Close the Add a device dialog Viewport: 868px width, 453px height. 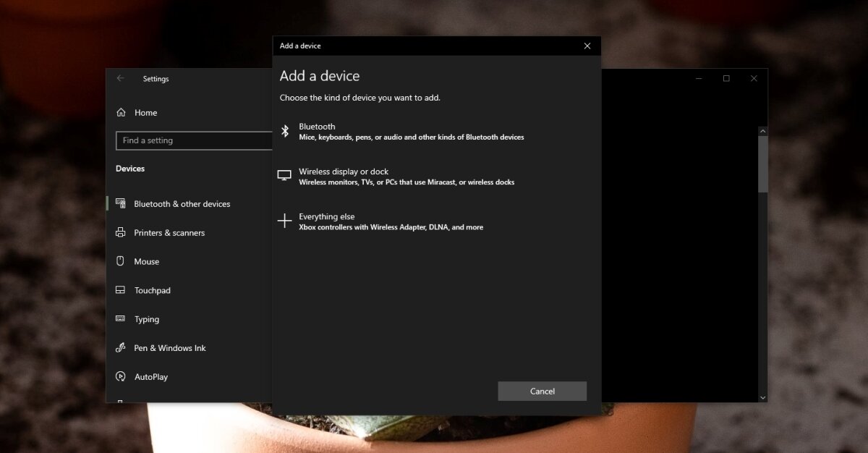(587, 46)
